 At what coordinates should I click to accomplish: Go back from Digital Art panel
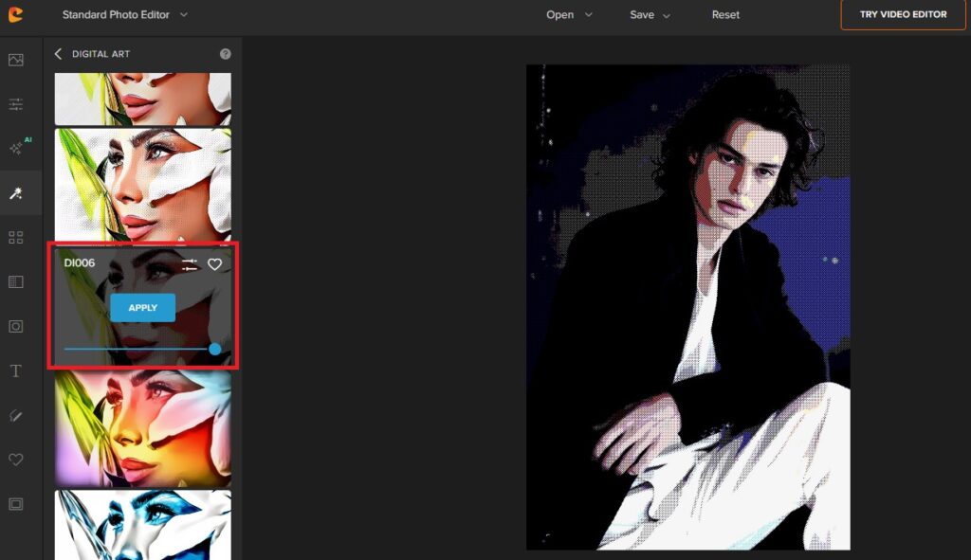[58, 54]
